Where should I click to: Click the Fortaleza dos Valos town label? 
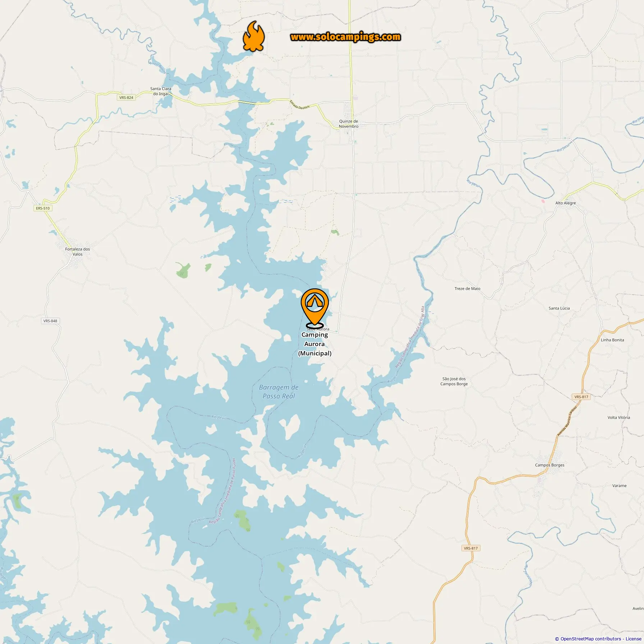[78, 252]
